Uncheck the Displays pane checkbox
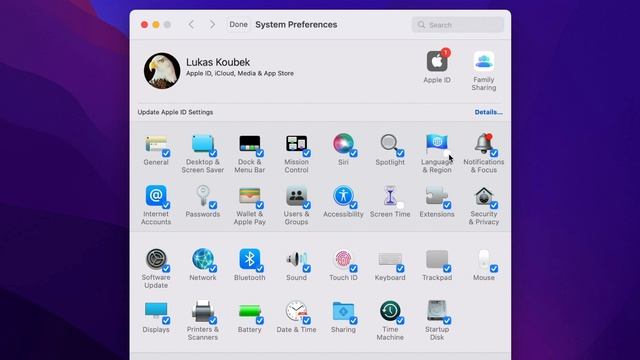The image size is (640, 360). coord(166,320)
